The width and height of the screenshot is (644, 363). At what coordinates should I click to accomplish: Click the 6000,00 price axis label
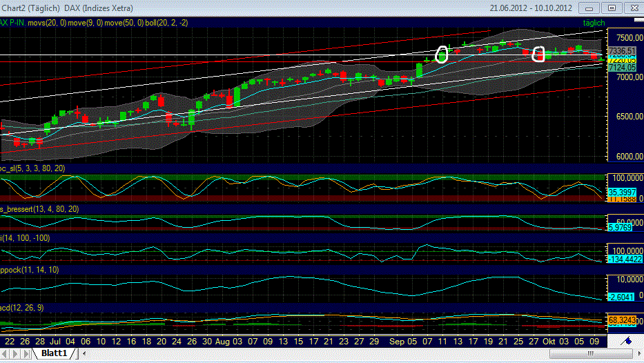pos(630,157)
